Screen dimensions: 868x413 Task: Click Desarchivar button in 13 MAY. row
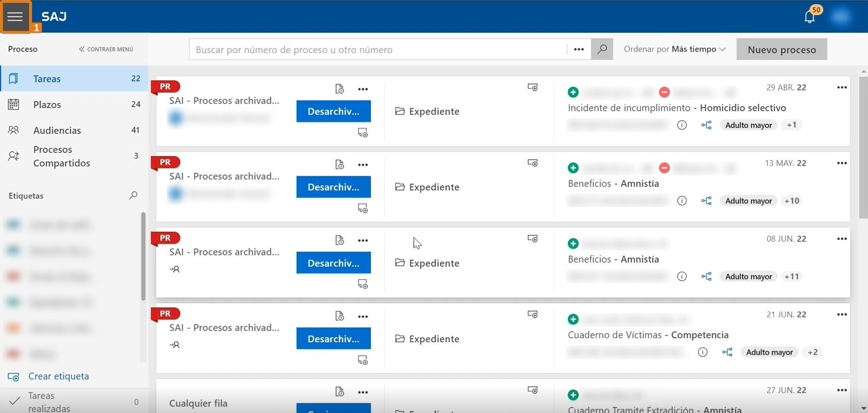point(334,187)
